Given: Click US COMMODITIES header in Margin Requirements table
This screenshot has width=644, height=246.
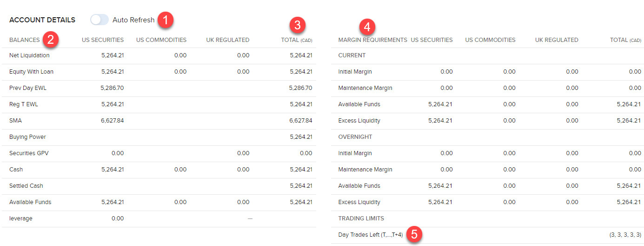Looking at the screenshot, I should point(490,40).
